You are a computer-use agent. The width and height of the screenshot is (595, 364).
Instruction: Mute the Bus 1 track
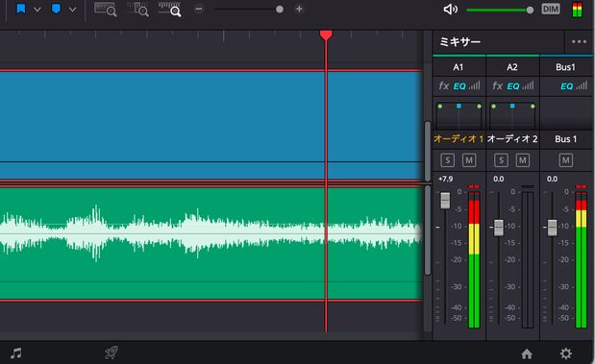click(566, 160)
